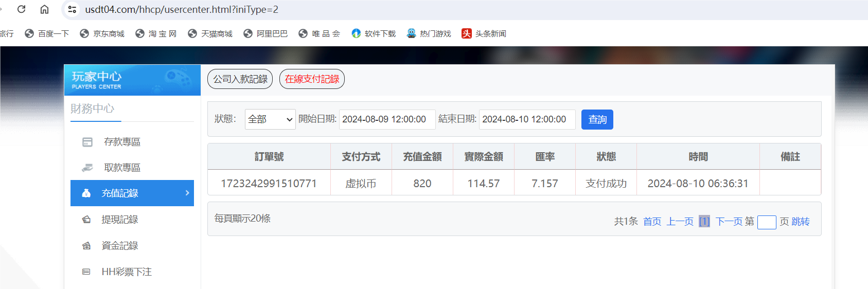Click the HH彩票下注 sidebar icon

(86, 272)
